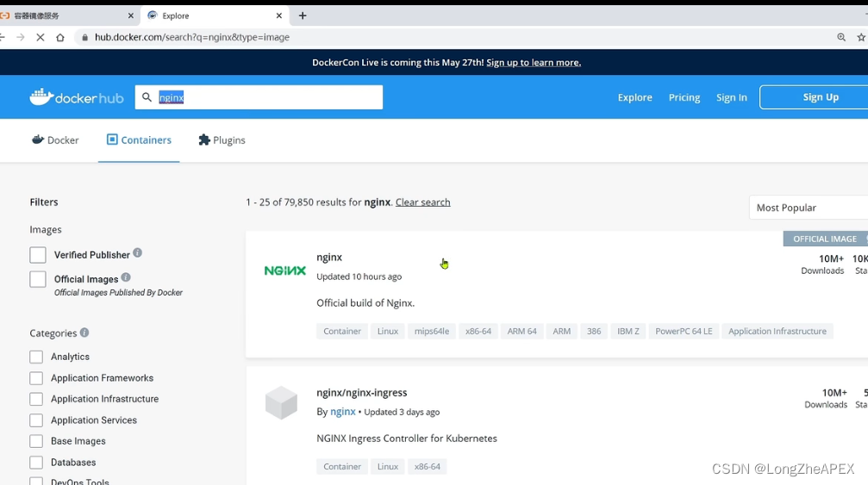The image size is (868, 485).
Task: Open a new browser tab
Action: click(x=303, y=16)
